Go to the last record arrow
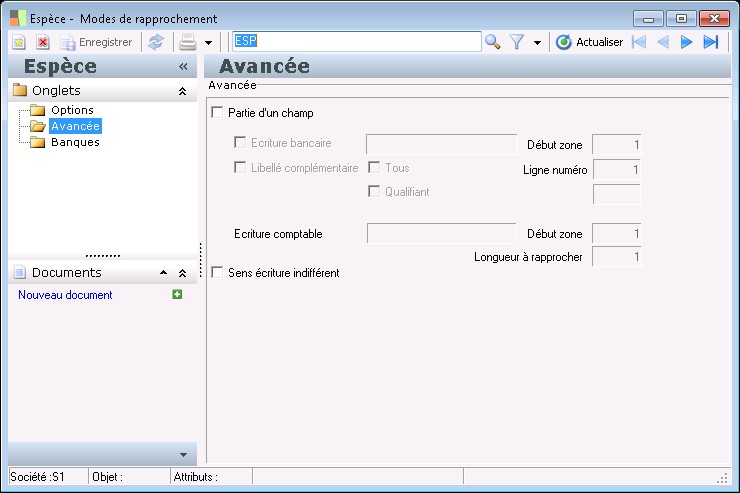 [711, 42]
